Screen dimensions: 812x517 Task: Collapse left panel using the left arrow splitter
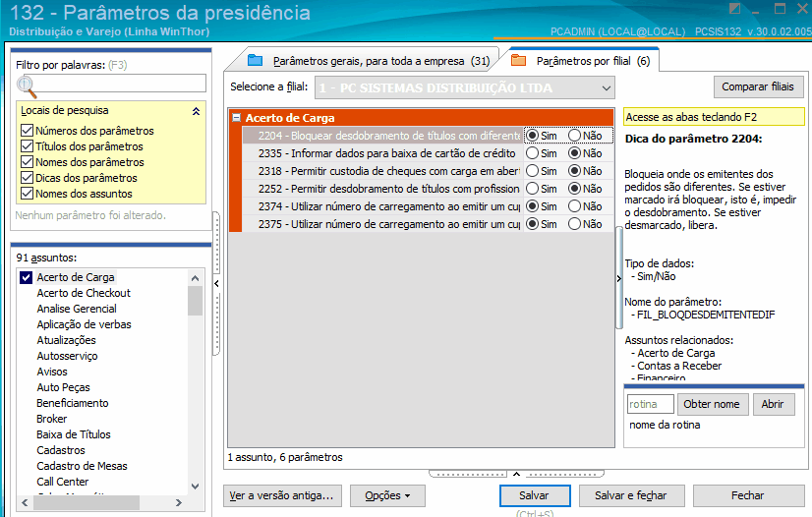(x=216, y=283)
